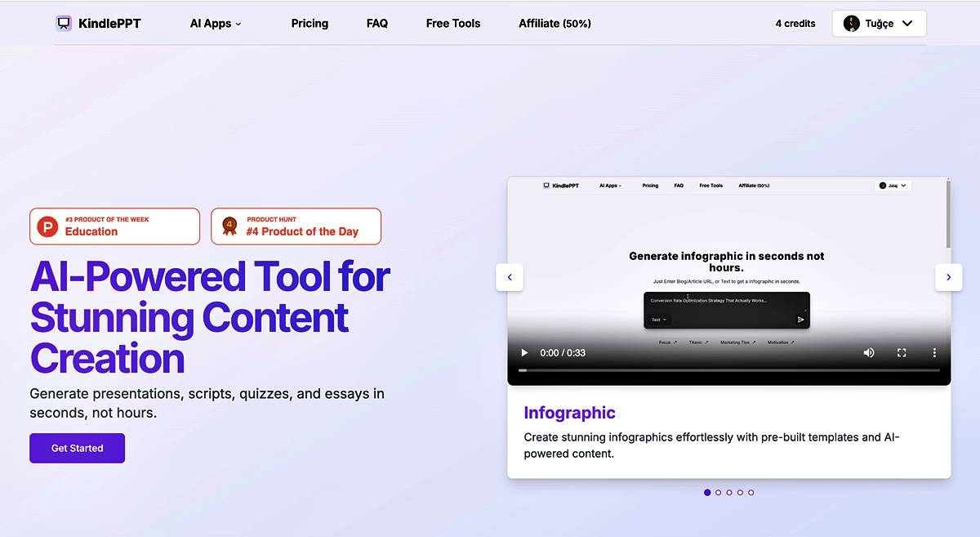Navigate to the FAQ section
Screen dimensions: 980x537
click(x=377, y=24)
